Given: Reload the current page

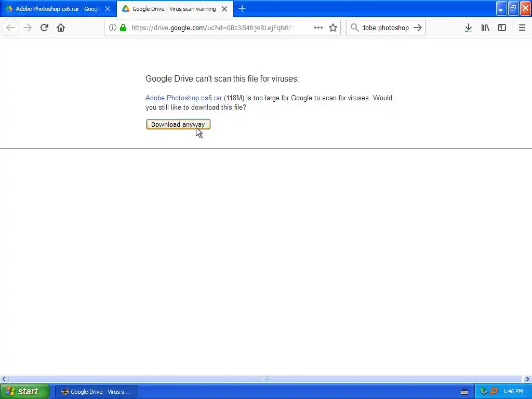Looking at the screenshot, I should 44,28.
